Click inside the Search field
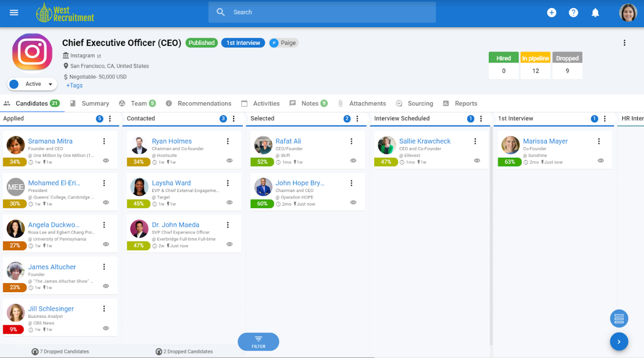Screen dimensions: 644x358 322,12
